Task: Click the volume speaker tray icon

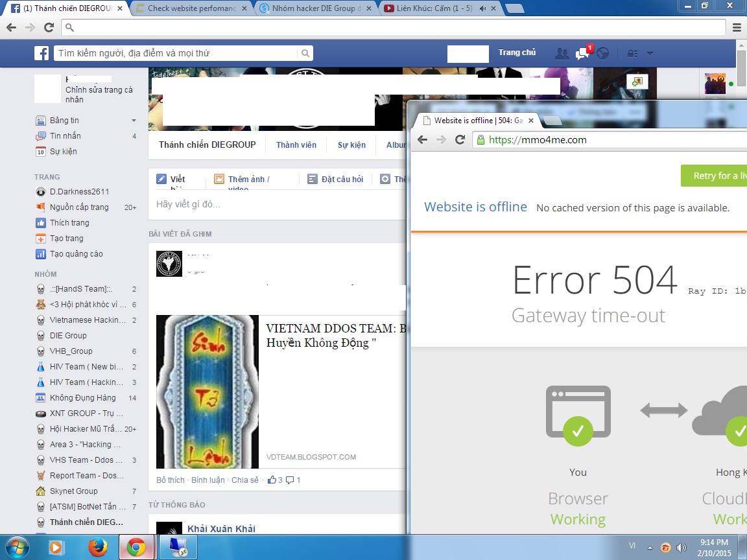Action: coord(682,548)
